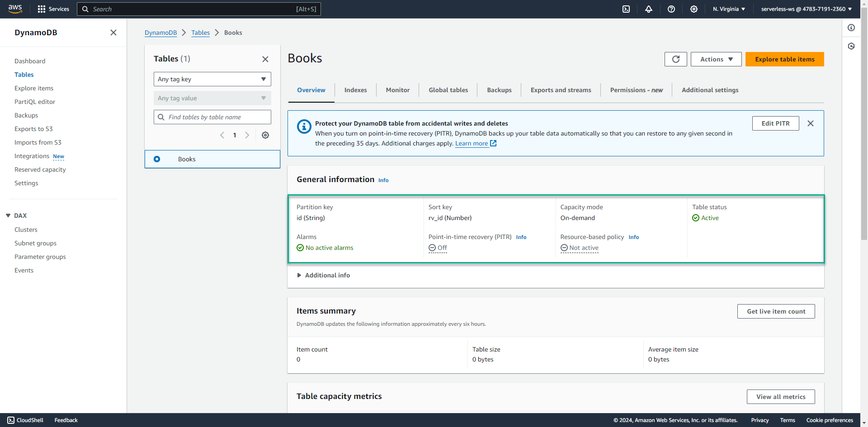
Task: Click the PITR Off status text
Action: [442, 248]
